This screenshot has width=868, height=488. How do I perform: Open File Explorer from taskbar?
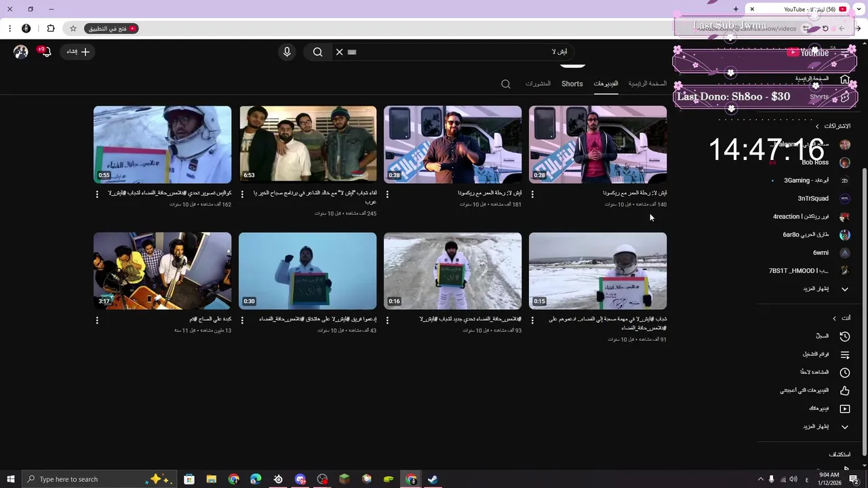click(212, 479)
